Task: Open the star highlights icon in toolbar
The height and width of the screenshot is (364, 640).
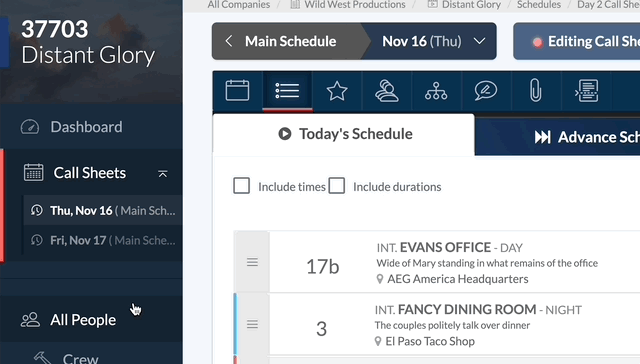Action: pos(337,91)
